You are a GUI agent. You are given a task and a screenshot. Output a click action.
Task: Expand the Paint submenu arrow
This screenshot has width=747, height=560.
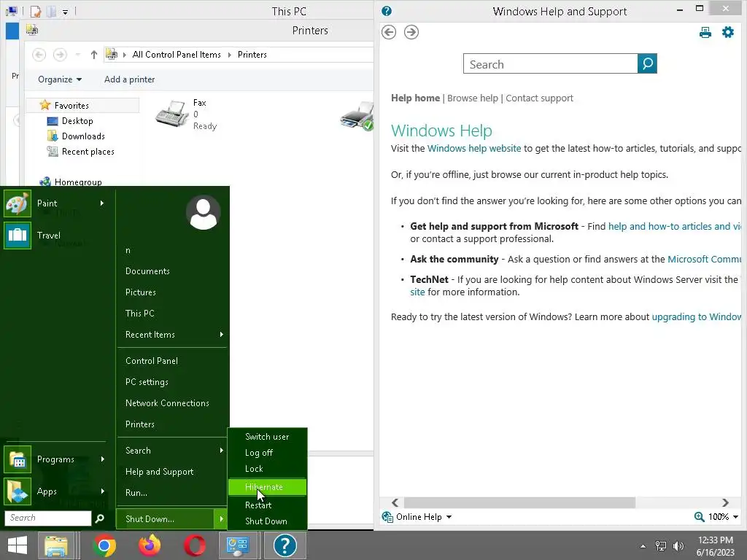click(x=102, y=203)
